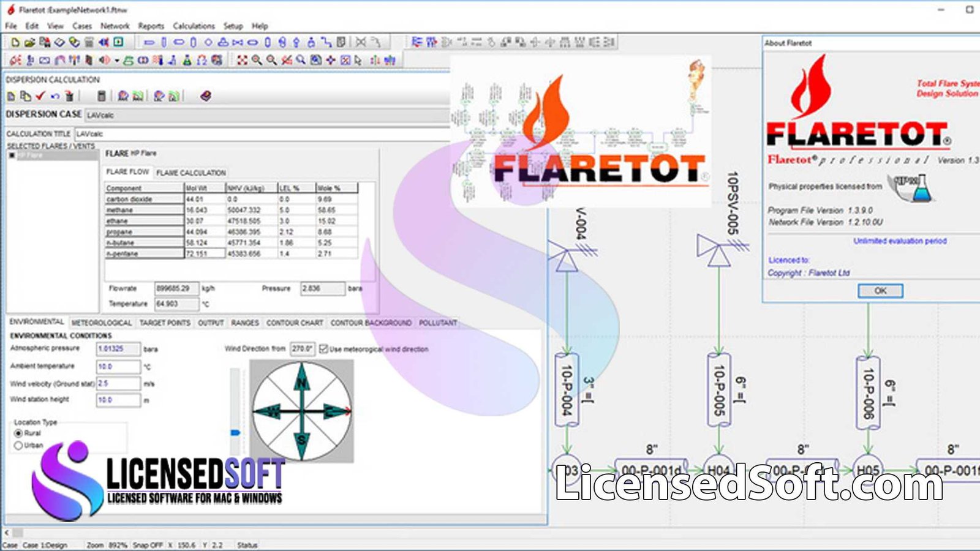The width and height of the screenshot is (980, 551).
Task: Click the speaker noise icon in second toolbar
Action: pyautogui.click(x=105, y=60)
